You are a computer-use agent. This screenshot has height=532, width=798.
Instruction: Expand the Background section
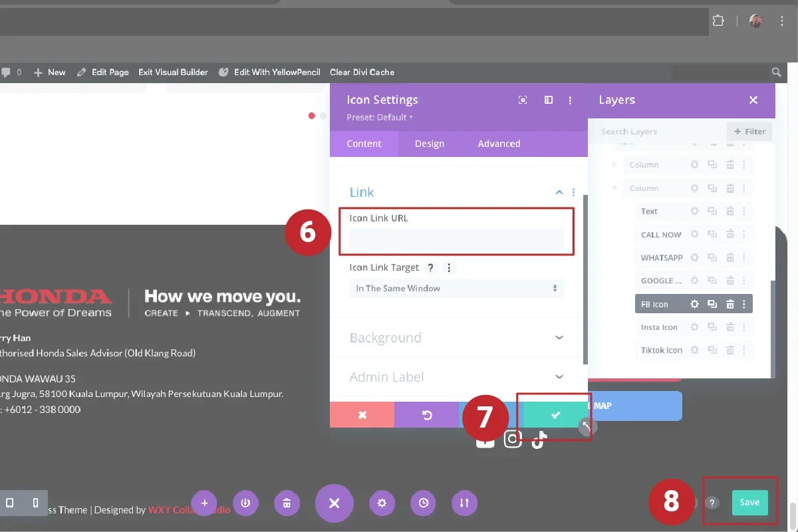tap(456, 338)
